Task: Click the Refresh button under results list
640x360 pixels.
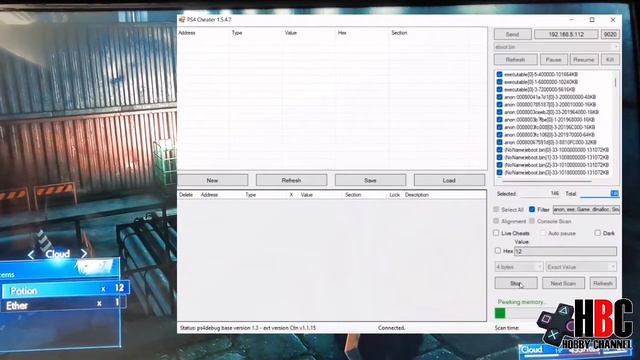Action: (291, 180)
